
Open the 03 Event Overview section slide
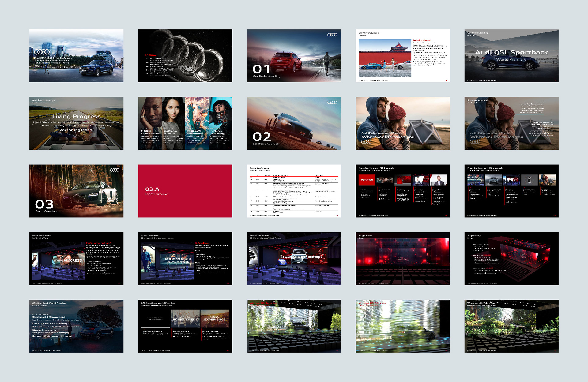click(76, 191)
